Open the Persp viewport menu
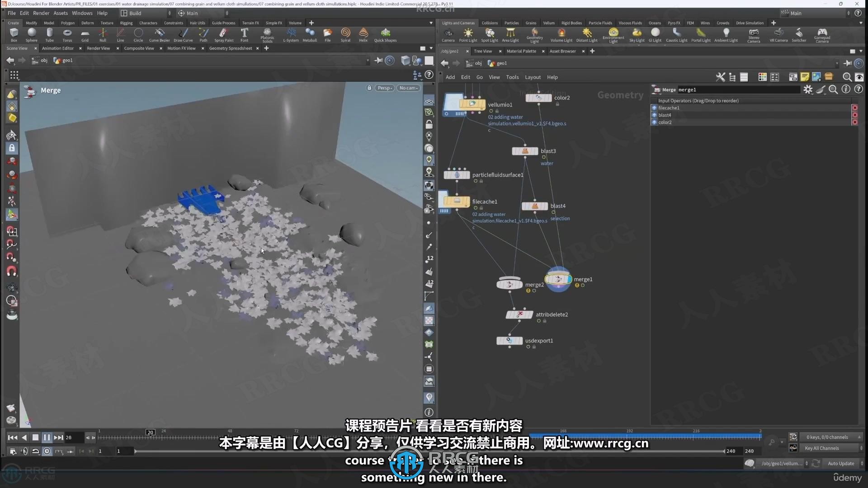The image size is (868, 488). pyautogui.click(x=384, y=88)
